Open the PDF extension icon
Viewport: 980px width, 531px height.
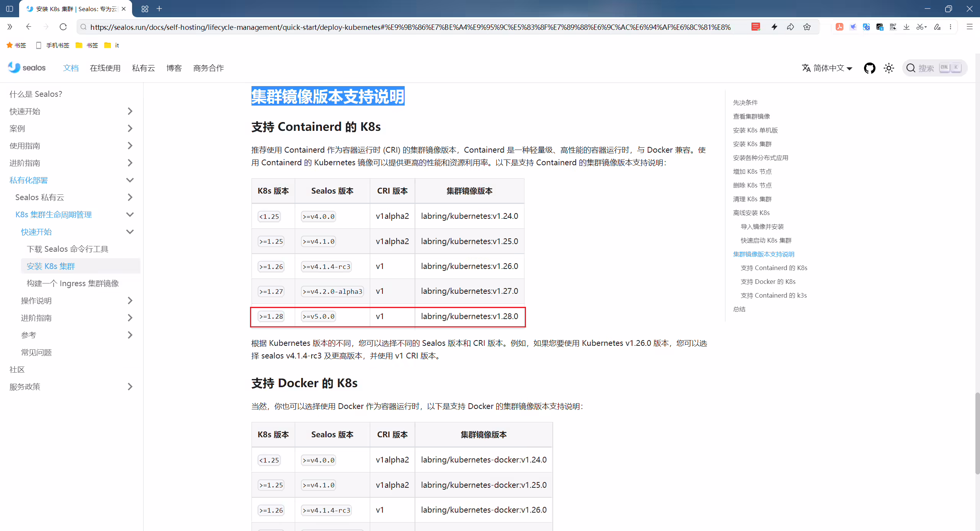click(x=839, y=27)
